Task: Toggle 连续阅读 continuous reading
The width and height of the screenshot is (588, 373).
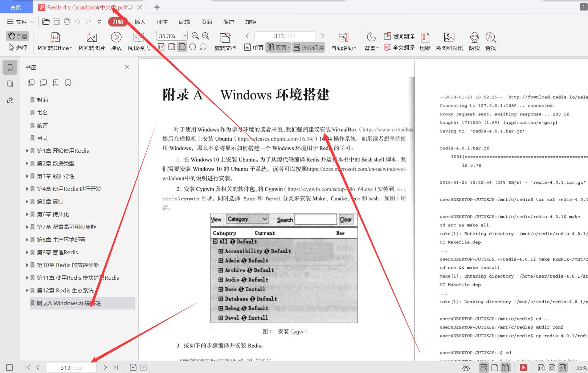Action: point(309,48)
